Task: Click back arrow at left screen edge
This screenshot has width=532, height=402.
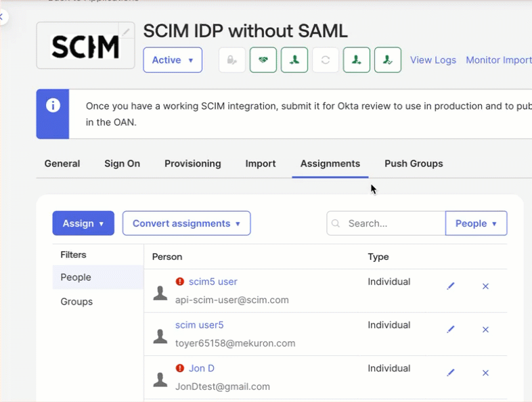Action: point(2,16)
